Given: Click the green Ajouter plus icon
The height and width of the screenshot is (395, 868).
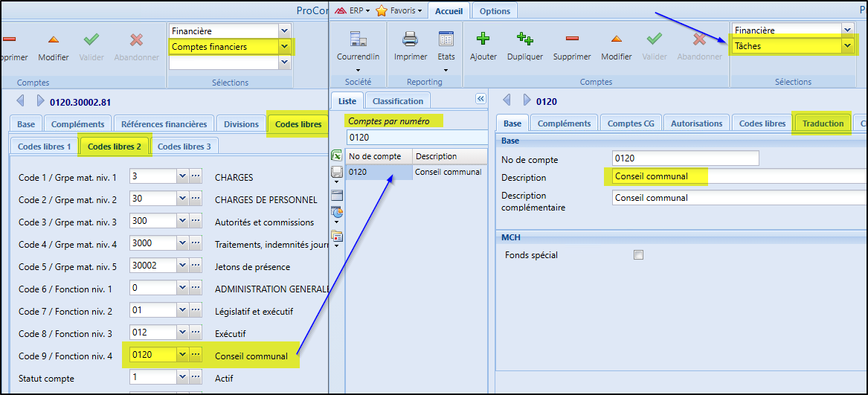Looking at the screenshot, I should [x=483, y=39].
